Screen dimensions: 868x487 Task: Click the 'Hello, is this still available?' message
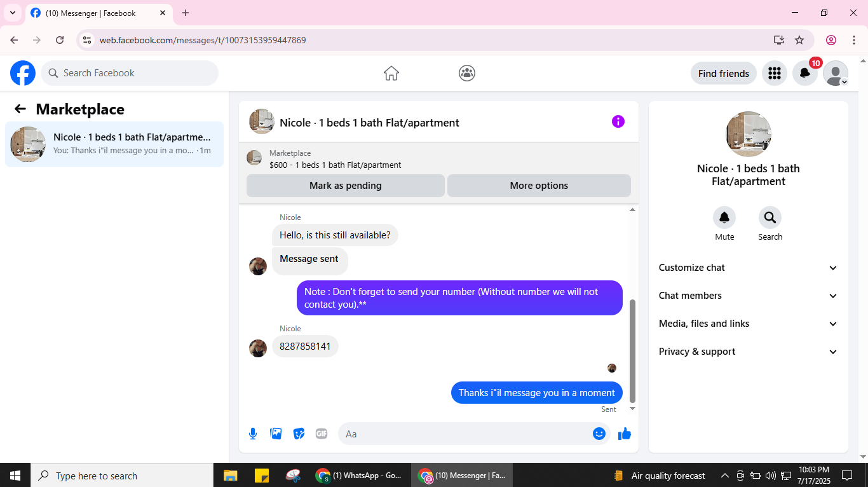[335, 235]
